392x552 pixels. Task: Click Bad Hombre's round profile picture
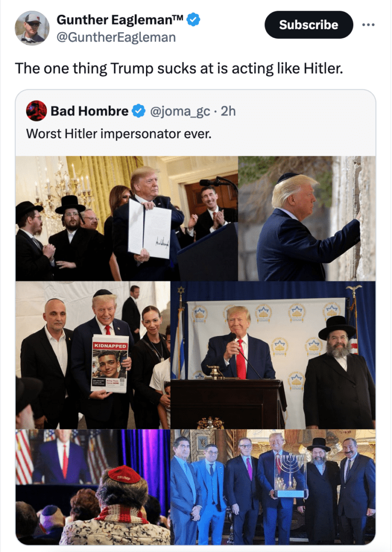[36, 111]
